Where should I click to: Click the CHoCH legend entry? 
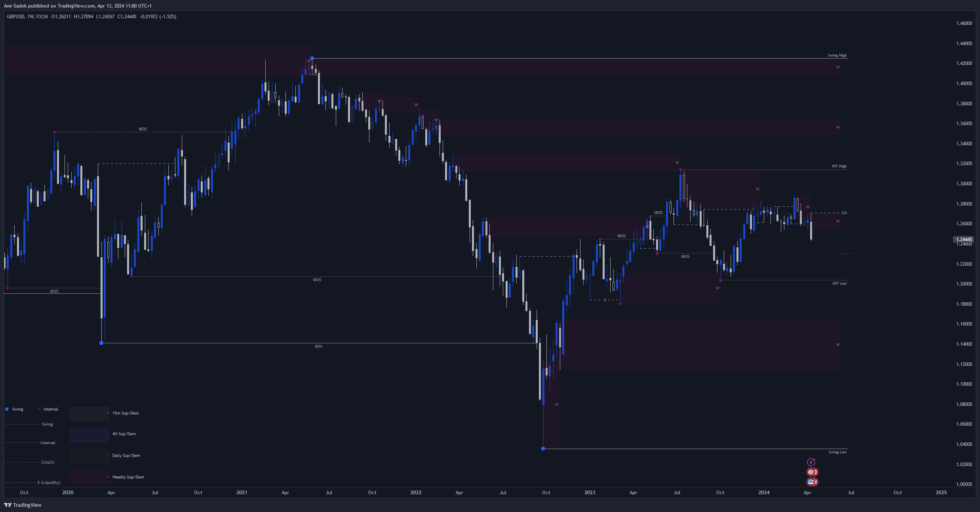48,463
